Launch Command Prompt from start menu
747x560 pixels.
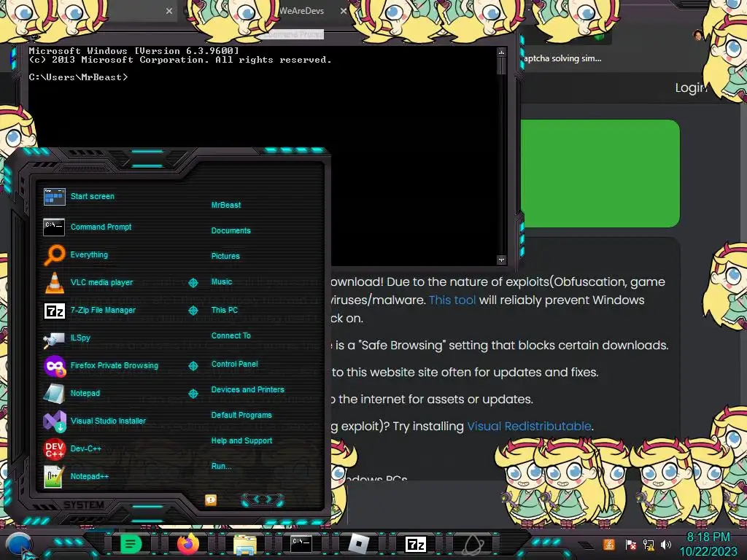[x=101, y=227]
